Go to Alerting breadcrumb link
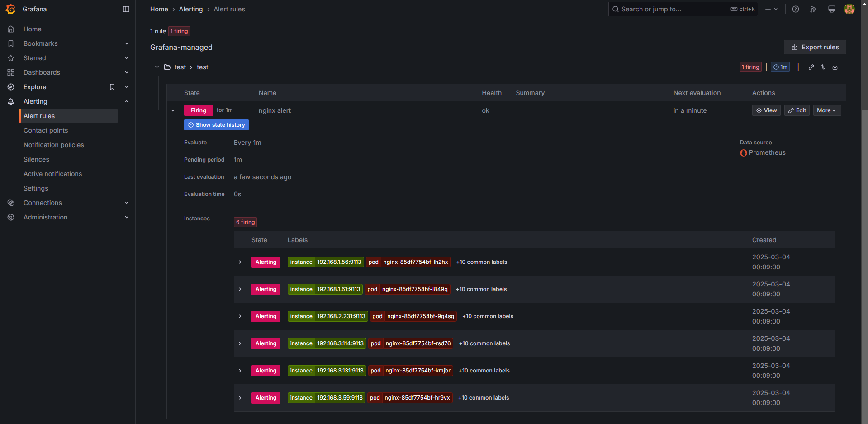The image size is (868, 424). click(x=191, y=9)
